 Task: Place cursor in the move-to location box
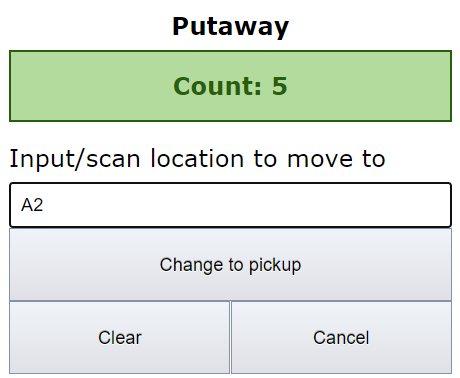pyautogui.click(x=230, y=205)
